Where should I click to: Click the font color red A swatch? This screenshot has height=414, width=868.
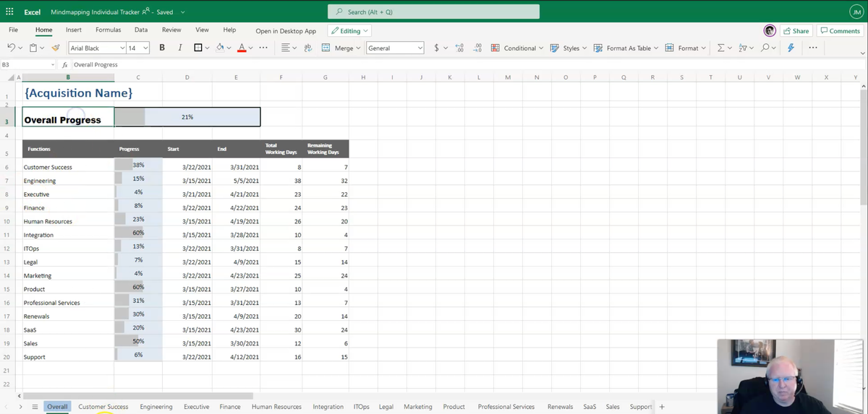coord(242,48)
